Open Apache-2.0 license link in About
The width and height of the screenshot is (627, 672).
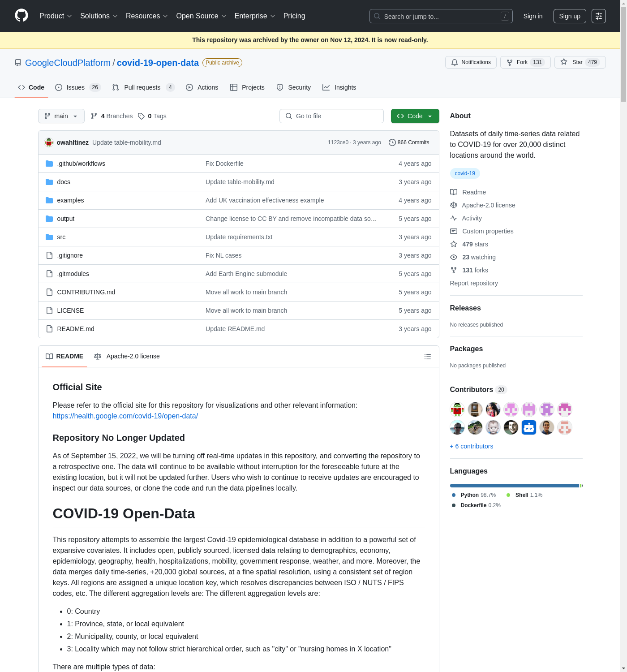click(483, 205)
